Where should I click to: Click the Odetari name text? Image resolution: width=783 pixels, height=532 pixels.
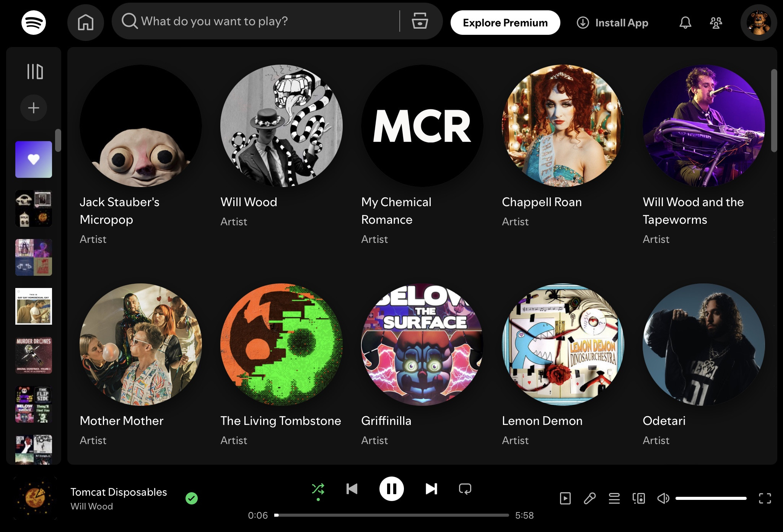[x=664, y=421]
